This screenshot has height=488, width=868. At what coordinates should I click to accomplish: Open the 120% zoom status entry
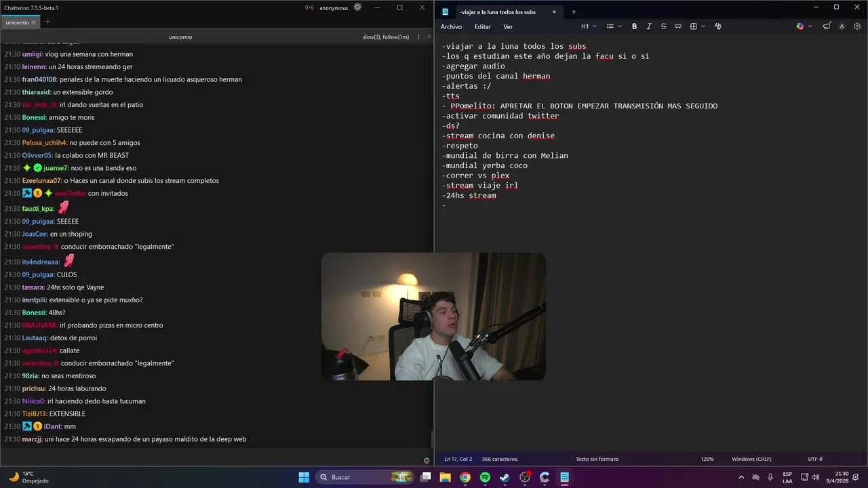click(x=707, y=459)
